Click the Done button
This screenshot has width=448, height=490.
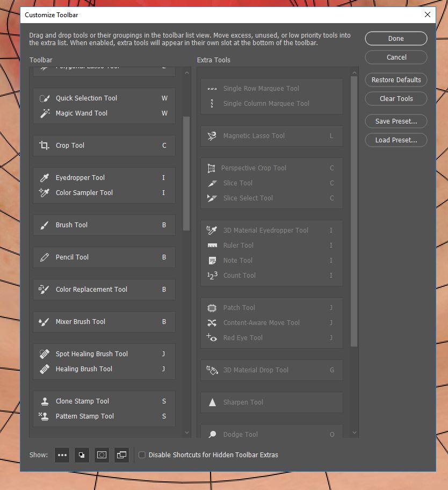(x=396, y=38)
